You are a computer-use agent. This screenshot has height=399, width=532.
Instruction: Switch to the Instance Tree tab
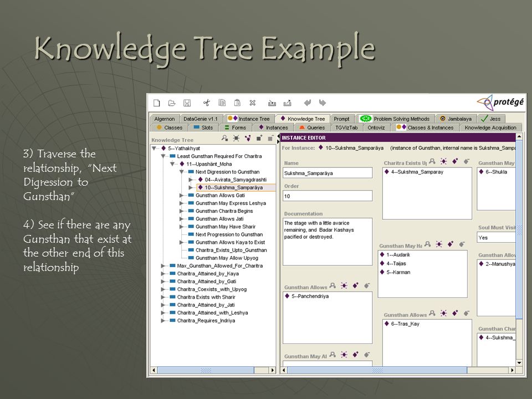[248, 119]
